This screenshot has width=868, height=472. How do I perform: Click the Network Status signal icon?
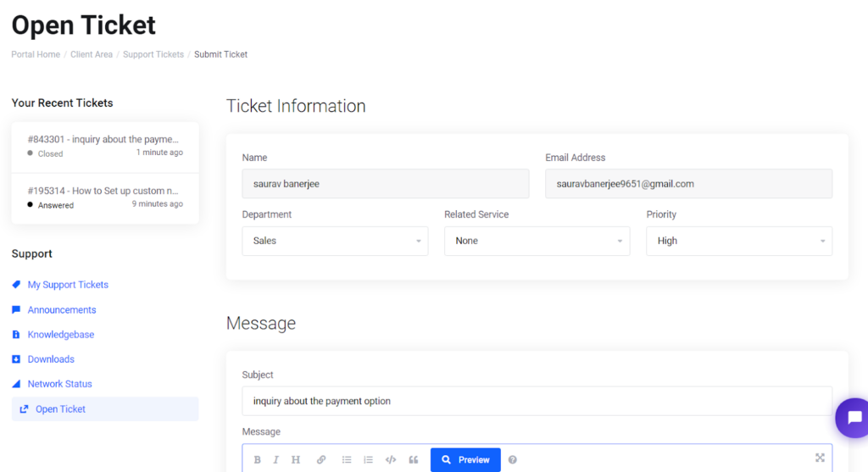[16, 384]
